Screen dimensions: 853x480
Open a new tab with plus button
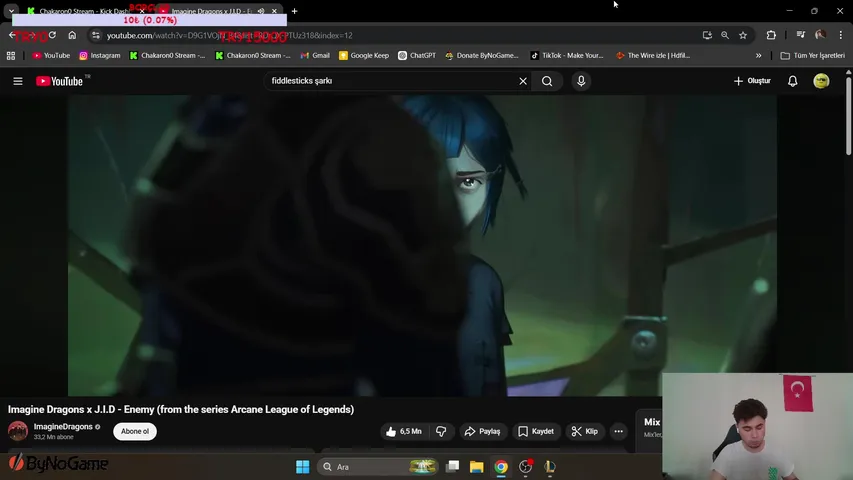coord(294,11)
